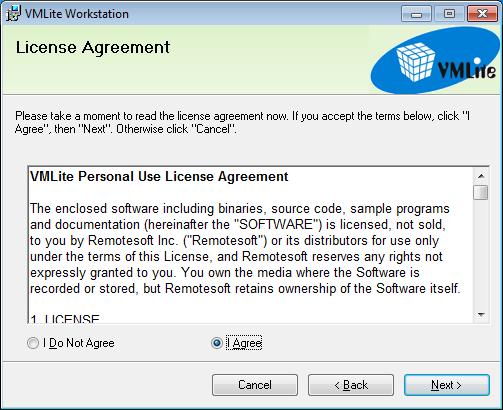The width and height of the screenshot is (503, 410).
Task: Select the I Agree radio button
Action: click(217, 343)
